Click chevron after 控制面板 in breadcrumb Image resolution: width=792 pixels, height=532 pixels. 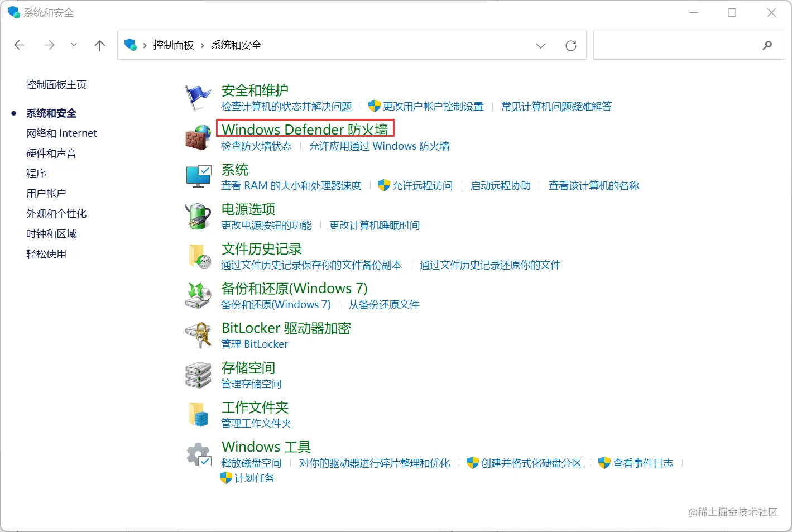202,45
